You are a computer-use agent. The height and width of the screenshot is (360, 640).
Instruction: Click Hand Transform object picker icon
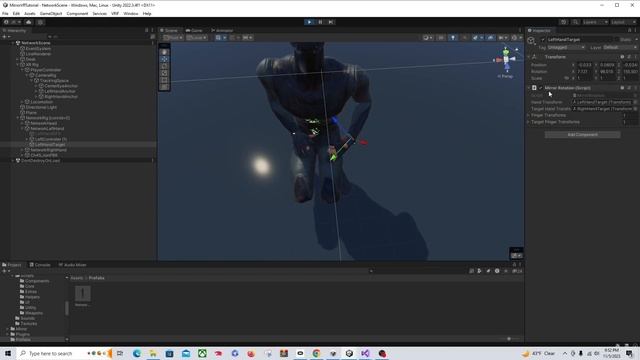[x=635, y=102]
